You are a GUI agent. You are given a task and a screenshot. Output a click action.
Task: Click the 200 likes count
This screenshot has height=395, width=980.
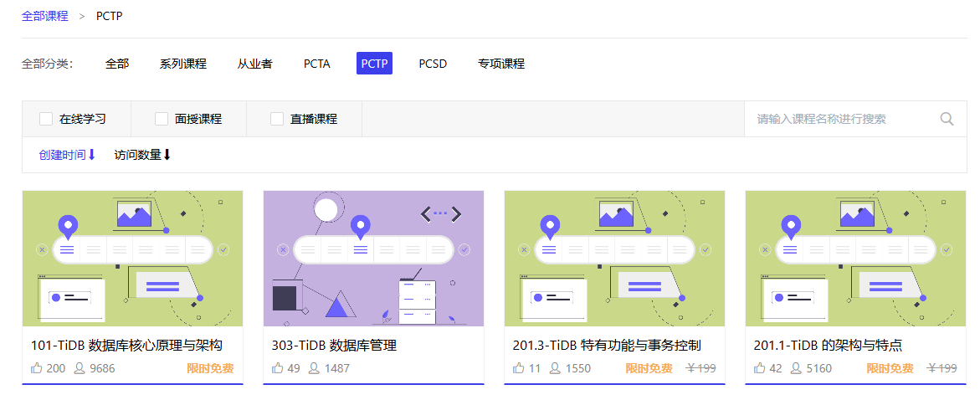(55, 369)
